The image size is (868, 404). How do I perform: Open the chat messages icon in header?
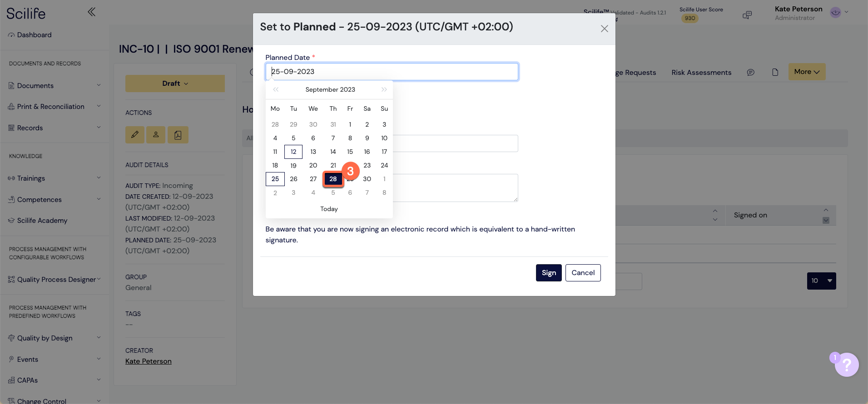pos(747,15)
